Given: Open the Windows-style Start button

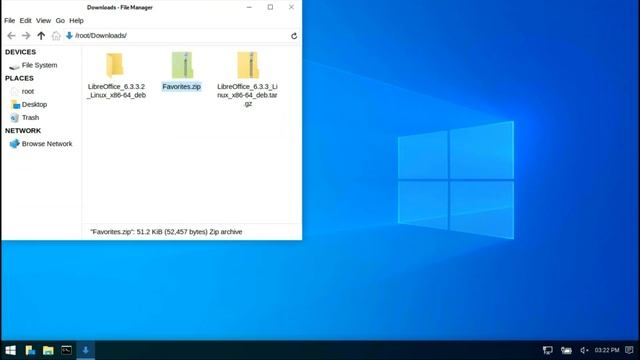Looking at the screenshot, I should point(11,350).
